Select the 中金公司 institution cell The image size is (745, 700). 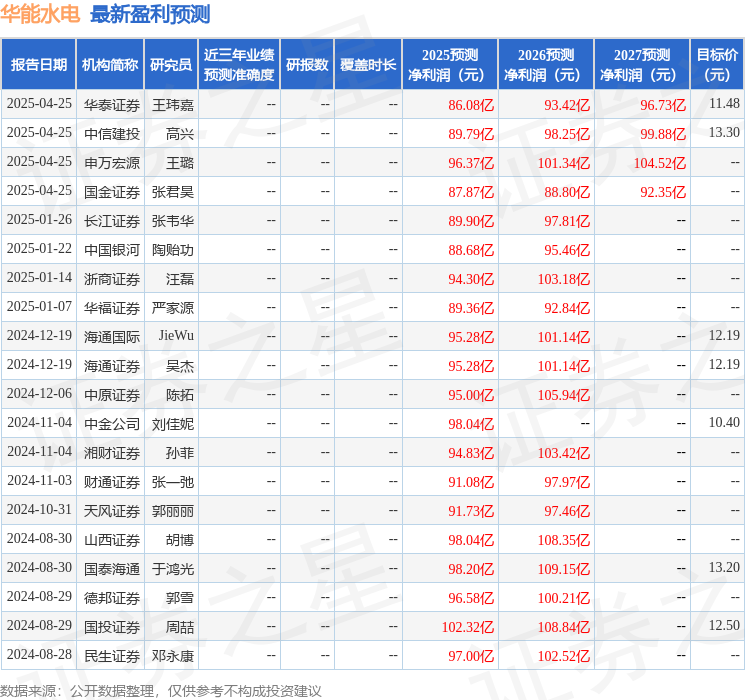click(x=112, y=424)
